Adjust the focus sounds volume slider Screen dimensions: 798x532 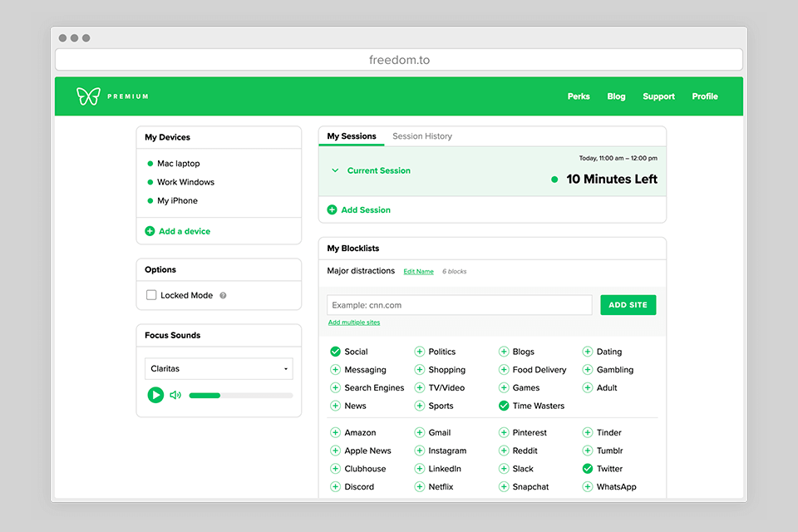(241, 396)
